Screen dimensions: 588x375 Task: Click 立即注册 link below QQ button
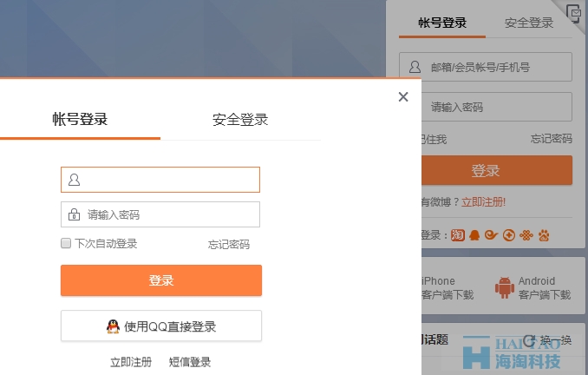tap(131, 362)
